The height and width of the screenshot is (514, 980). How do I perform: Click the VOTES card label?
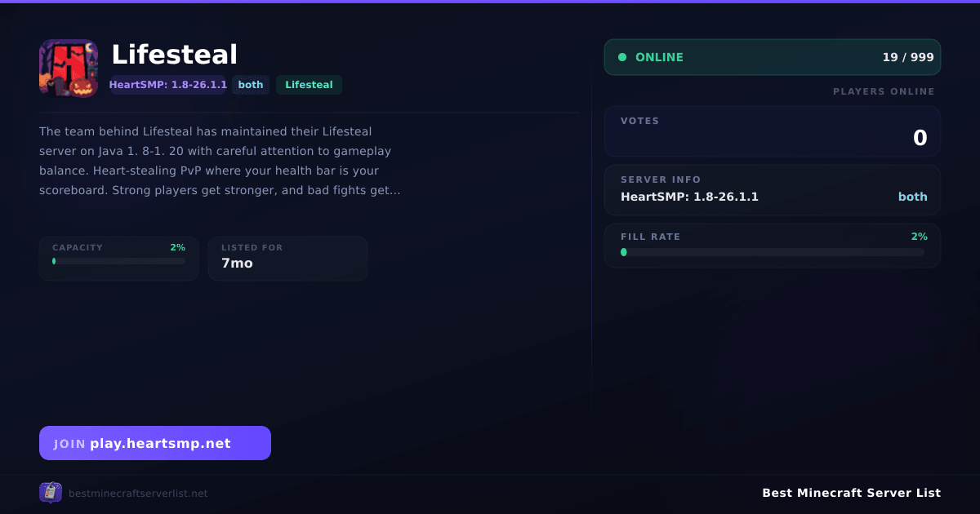(639, 121)
